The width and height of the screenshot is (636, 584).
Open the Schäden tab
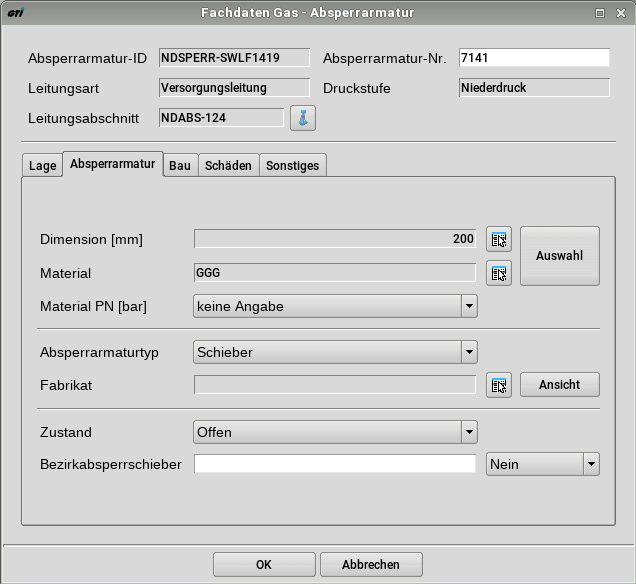pyautogui.click(x=228, y=166)
